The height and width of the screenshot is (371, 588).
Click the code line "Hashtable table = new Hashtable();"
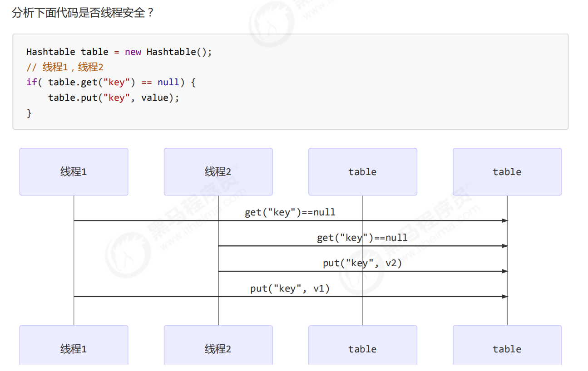119,52
